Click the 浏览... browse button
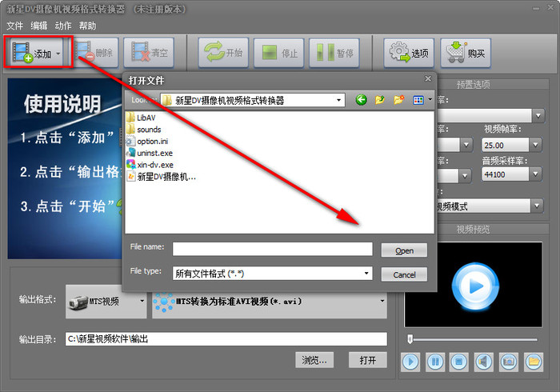The height and width of the screenshot is (392, 560). click(314, 360)
